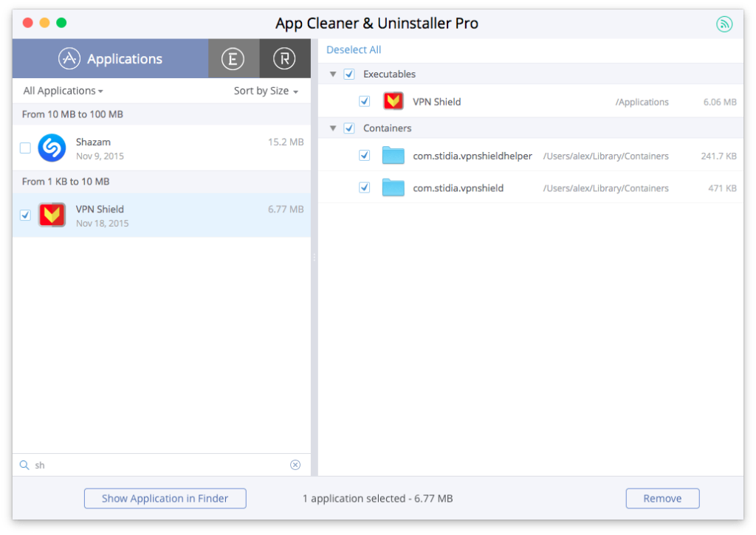Click the 241.7 KB size value
This screenshot has width=756, height=535.
pyautogui.click(x=718, y=156)
